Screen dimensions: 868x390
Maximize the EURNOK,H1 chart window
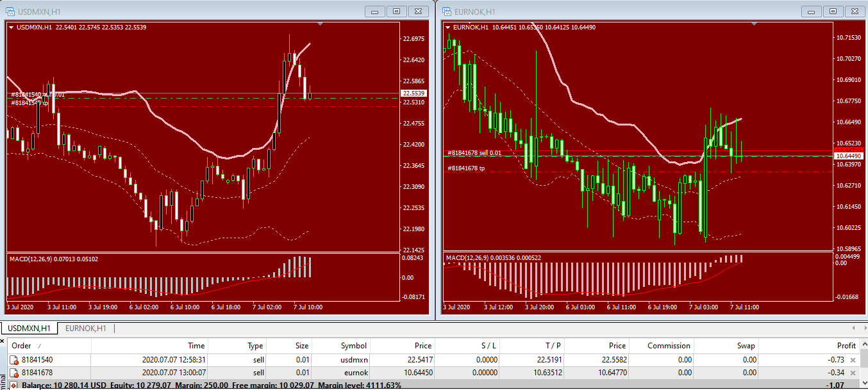pos(833,11)
